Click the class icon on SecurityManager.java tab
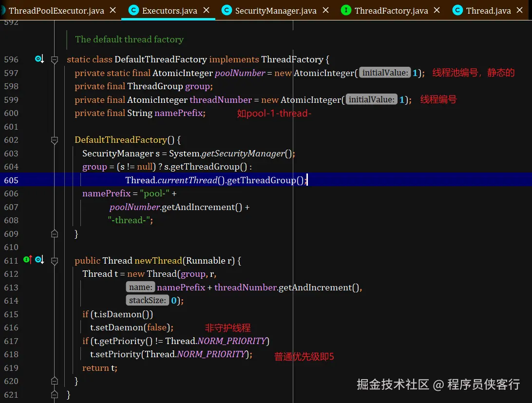Viewport: 532px width, 403px height. [227, 11]
